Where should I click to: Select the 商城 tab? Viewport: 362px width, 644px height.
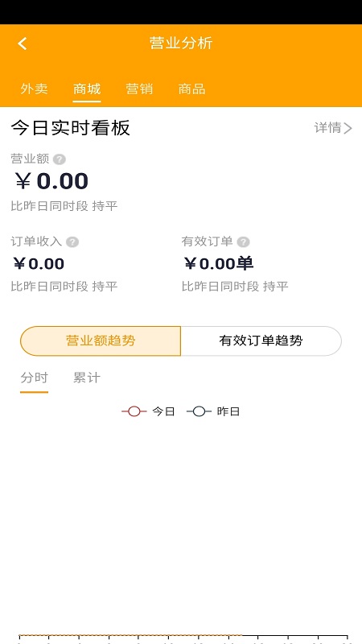click(x=87, y=89)
